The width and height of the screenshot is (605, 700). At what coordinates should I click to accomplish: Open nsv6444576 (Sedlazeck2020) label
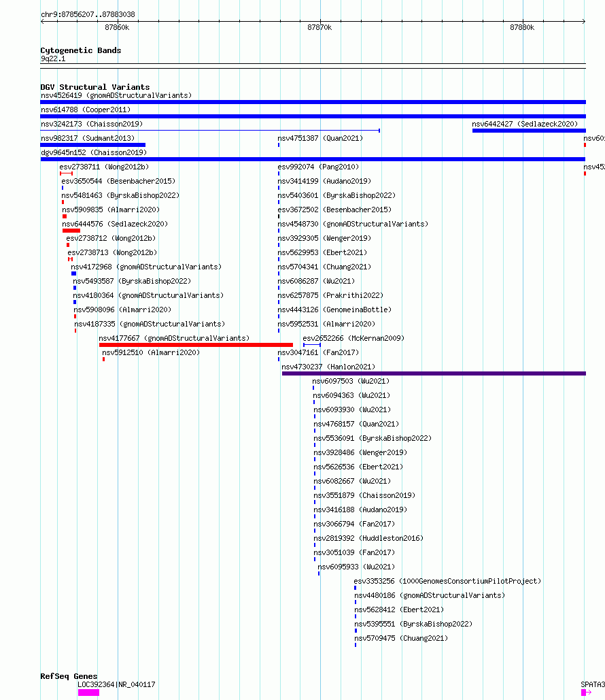[x=115, y=224]
